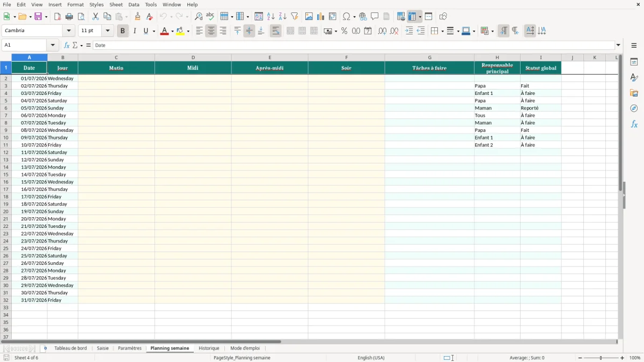Toggle Center Vertically alignment

(249, 31)
